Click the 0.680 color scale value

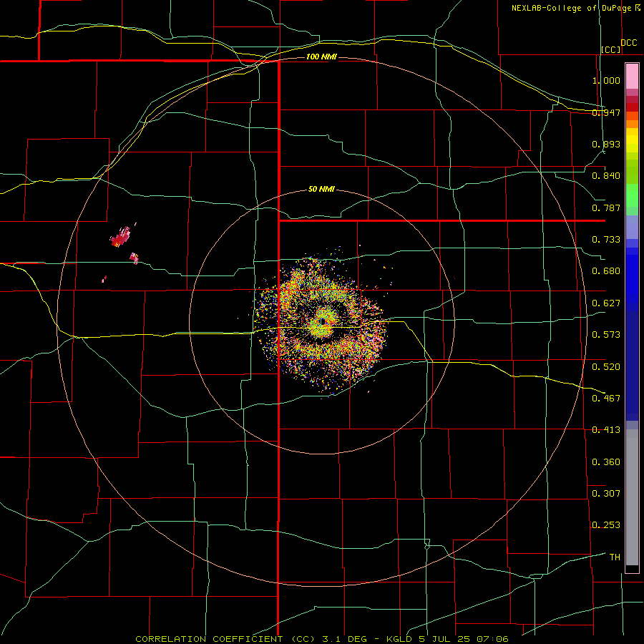[x=606, y=271]
